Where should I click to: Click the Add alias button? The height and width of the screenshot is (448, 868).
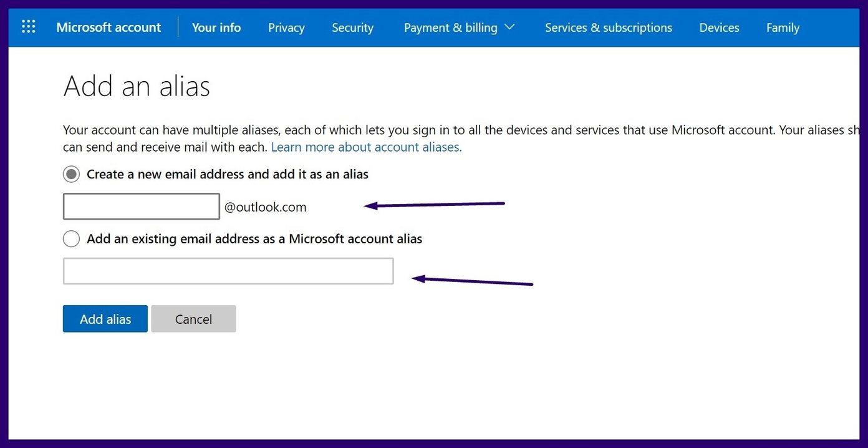click(105, 319)
